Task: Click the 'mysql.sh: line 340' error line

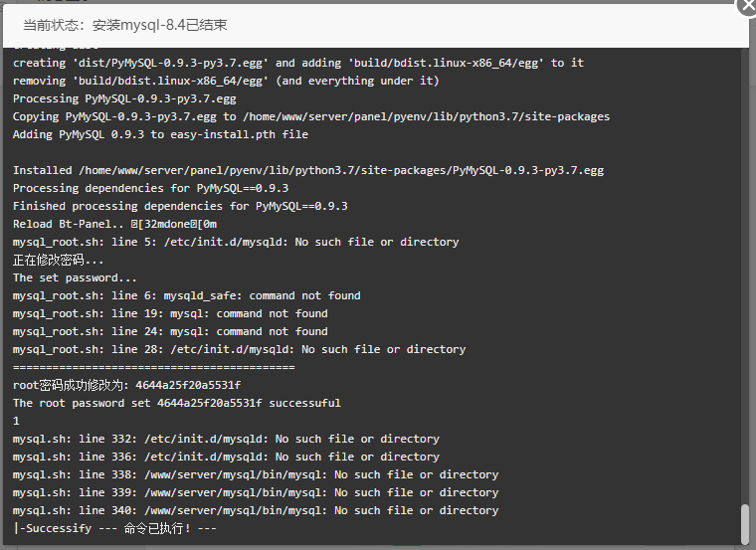Action: point(256,510)
